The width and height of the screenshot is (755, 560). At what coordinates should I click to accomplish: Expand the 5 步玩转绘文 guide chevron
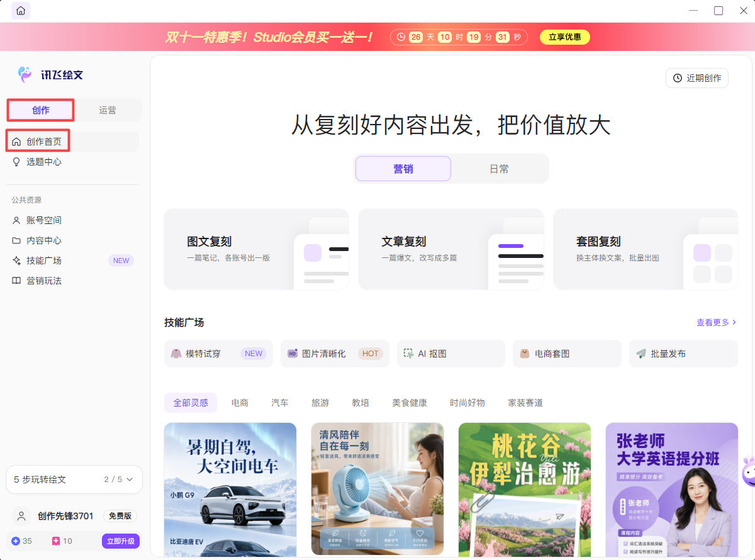[x=130, y=479]
